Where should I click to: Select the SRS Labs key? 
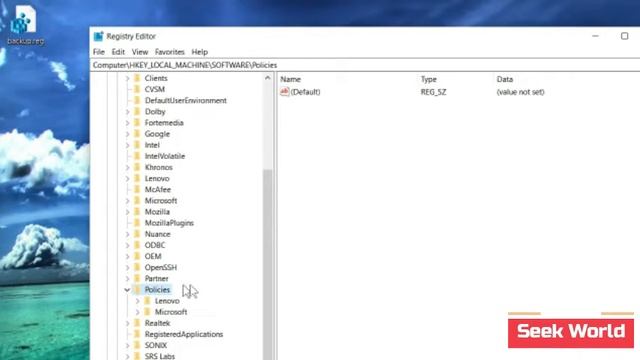[x=160, y=356]
